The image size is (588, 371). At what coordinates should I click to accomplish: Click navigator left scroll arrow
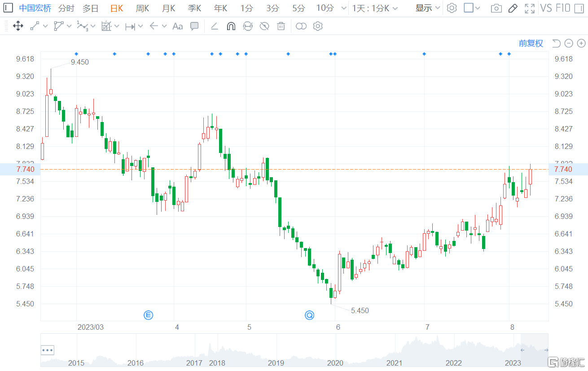click(x=522, y=350)
